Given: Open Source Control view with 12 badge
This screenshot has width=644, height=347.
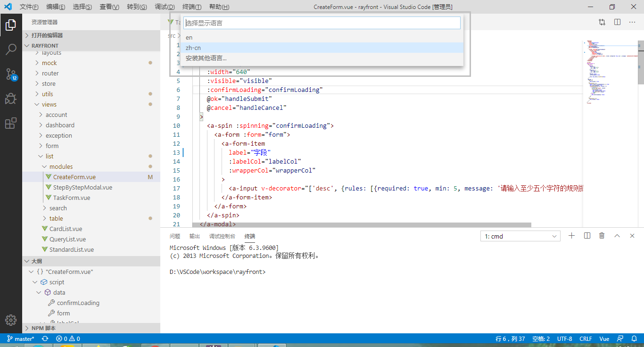Looking at the screenshot, I should click(11, 74).
